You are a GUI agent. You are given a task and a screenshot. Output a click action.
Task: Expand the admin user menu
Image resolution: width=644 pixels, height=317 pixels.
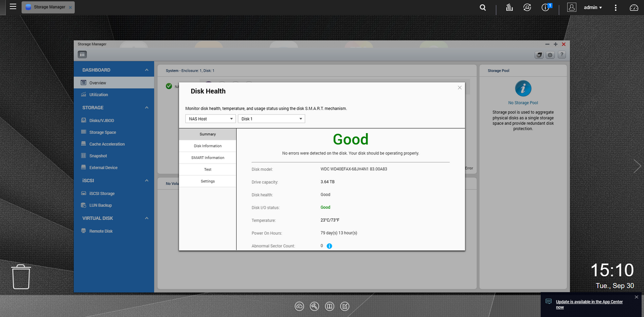(x=593, y=7)
